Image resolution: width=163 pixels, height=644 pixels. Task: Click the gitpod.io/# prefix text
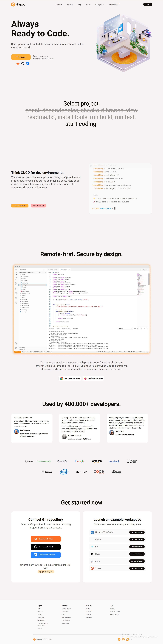pos(46,571)
